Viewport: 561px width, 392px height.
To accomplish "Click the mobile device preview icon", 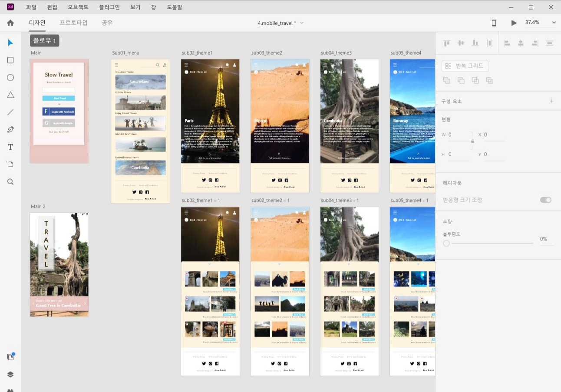I will point(494,23).
